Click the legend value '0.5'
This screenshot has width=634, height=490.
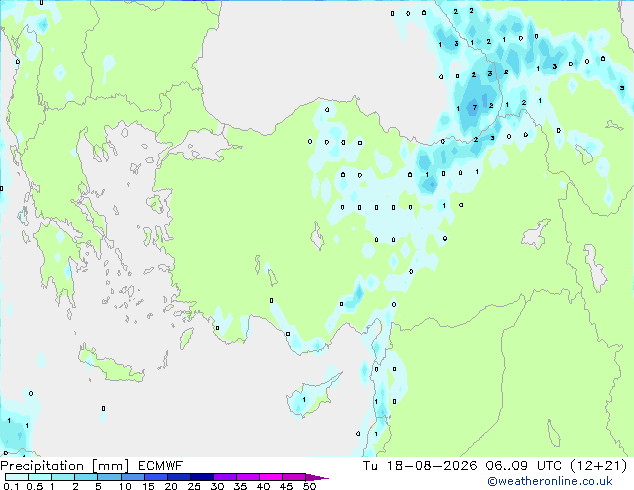point(34,486)
